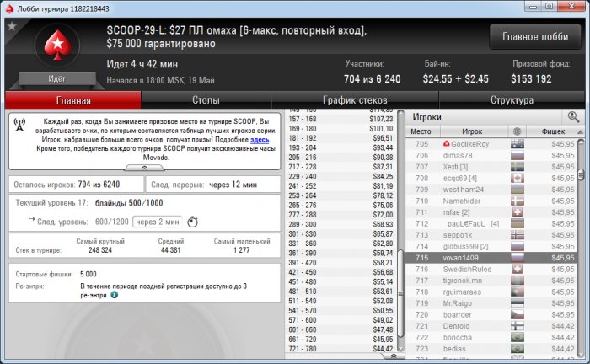
Task: Switch to the Столы tab
Action: click(206, 100)
